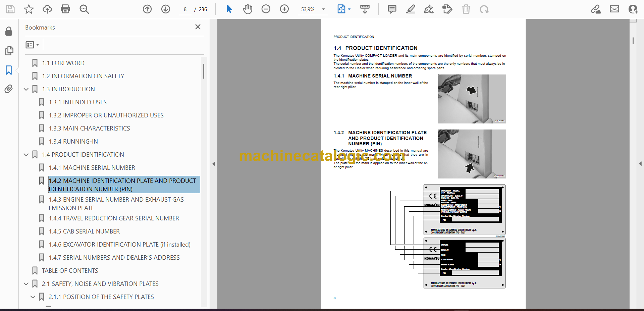Collapse 2.1 SAFETY, NOISE AND VIBRATION PLATES
Screen dimensions: 644x311
(x=26, y=284)
